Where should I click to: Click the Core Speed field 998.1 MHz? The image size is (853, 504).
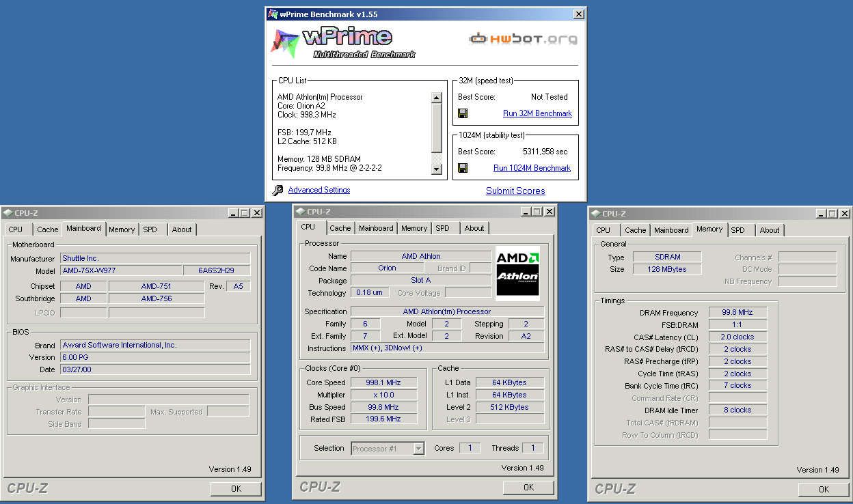(x=383, y=382)
